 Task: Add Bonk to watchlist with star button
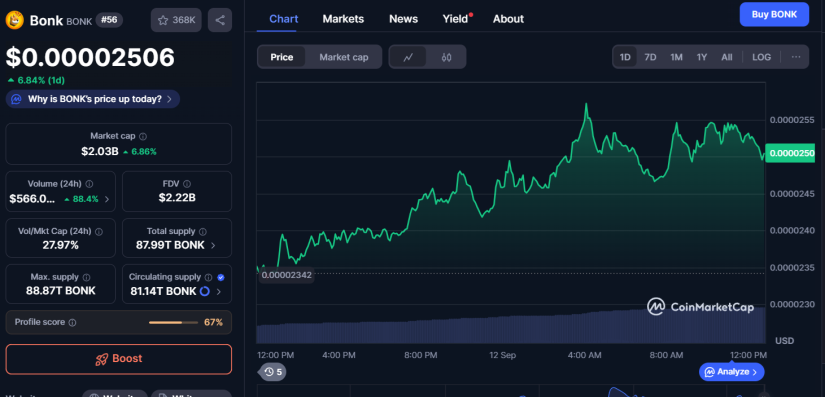pyautogui.click(x=176, y=21)
